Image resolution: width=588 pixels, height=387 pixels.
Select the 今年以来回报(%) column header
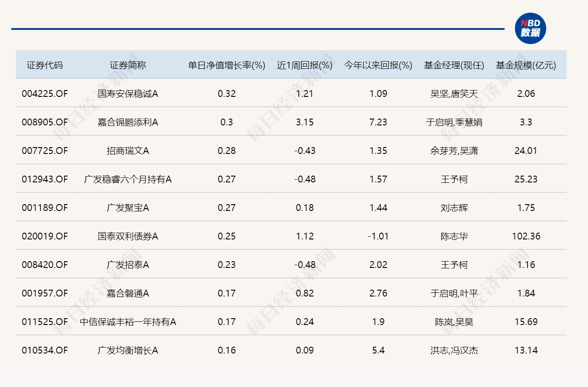[x=378, y=65]
